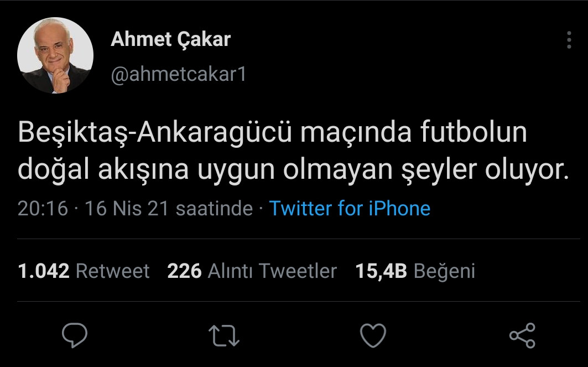
Task: Quote the tweet using the retweet icon
Action: point(225,334)
